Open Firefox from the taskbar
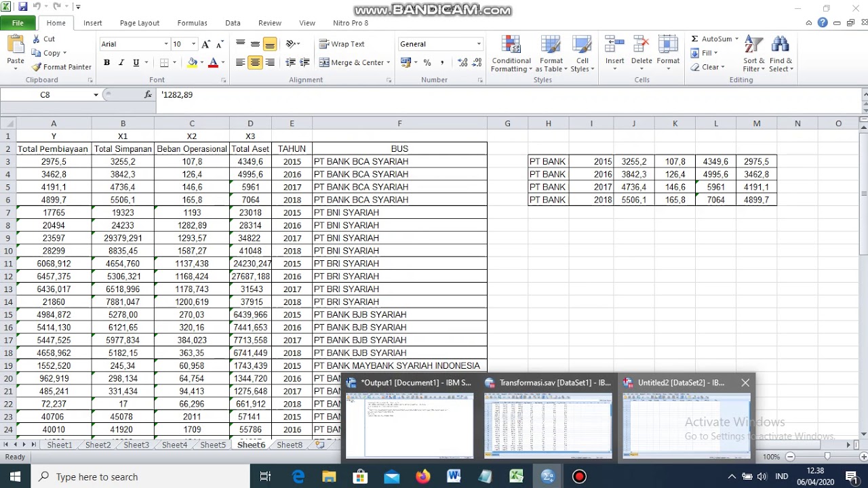The height and width of the screenshot is (488, 868). 423,476
